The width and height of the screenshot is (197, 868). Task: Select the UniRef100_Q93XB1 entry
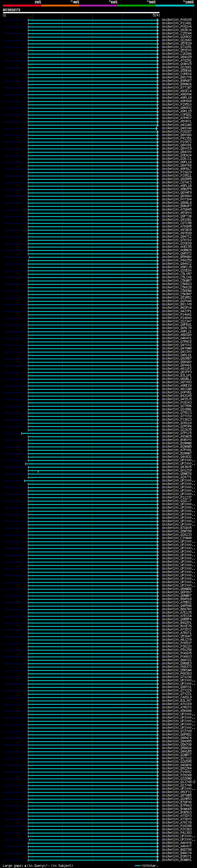coord(177,220)
